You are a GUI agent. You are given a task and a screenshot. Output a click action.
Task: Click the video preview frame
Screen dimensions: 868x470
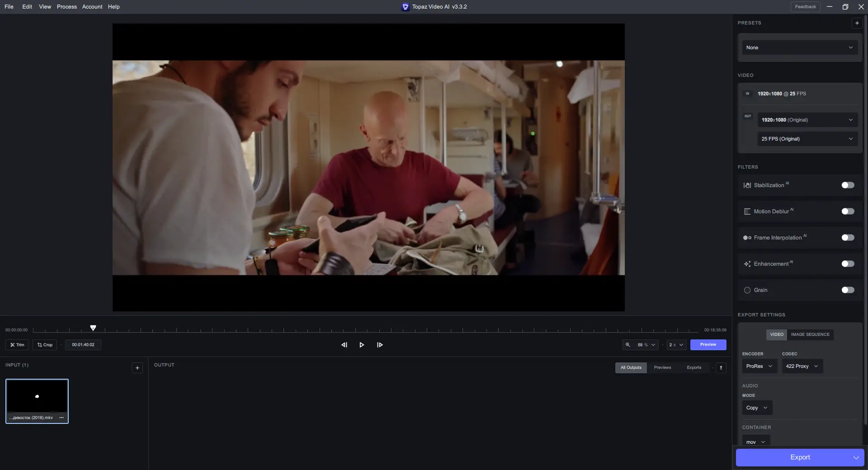[x=368, y=168]
